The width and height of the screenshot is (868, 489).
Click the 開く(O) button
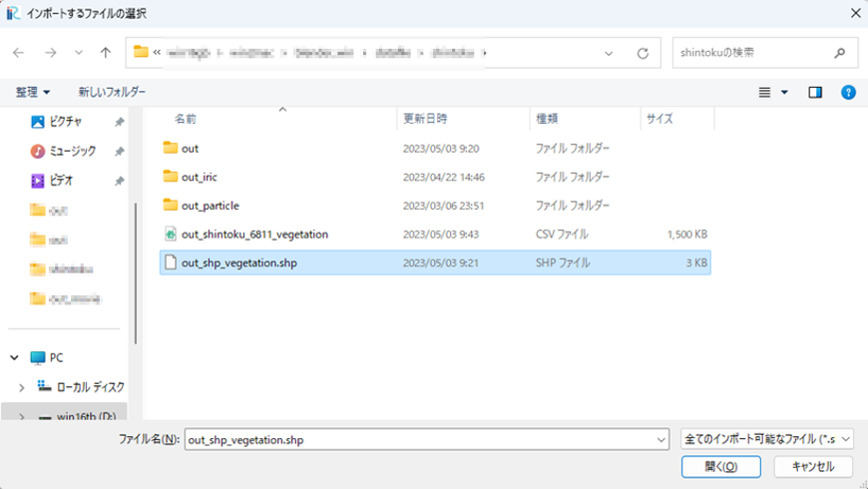tap(720, 466)
